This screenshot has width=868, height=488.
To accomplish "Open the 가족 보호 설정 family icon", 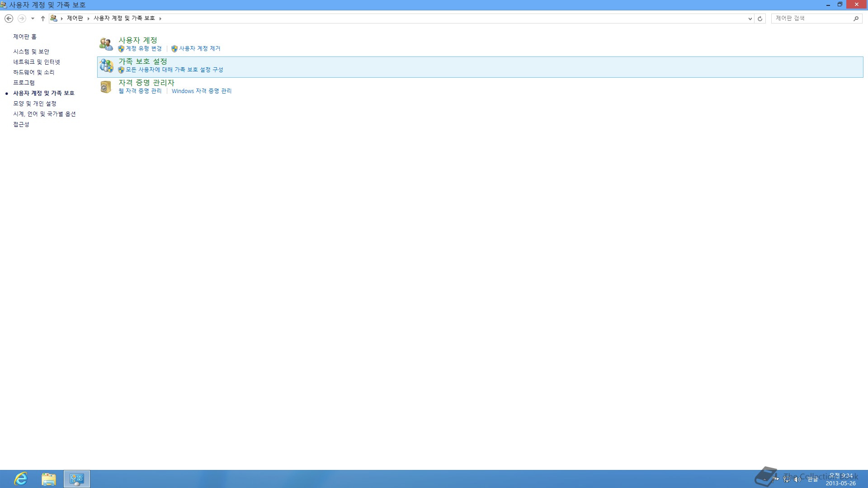I will (106, 66).
